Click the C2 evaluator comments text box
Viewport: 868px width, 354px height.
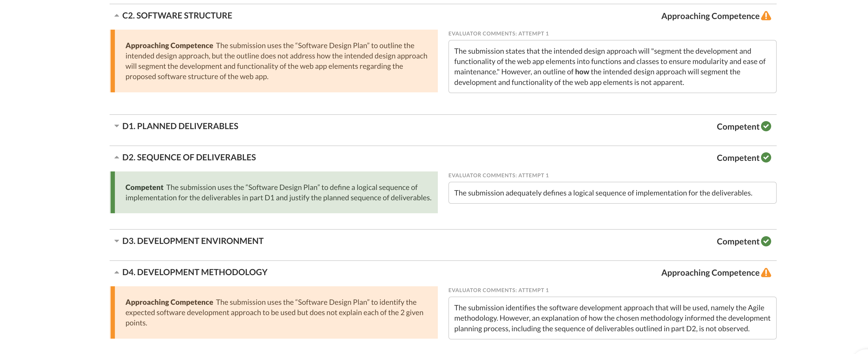[612, 67]
